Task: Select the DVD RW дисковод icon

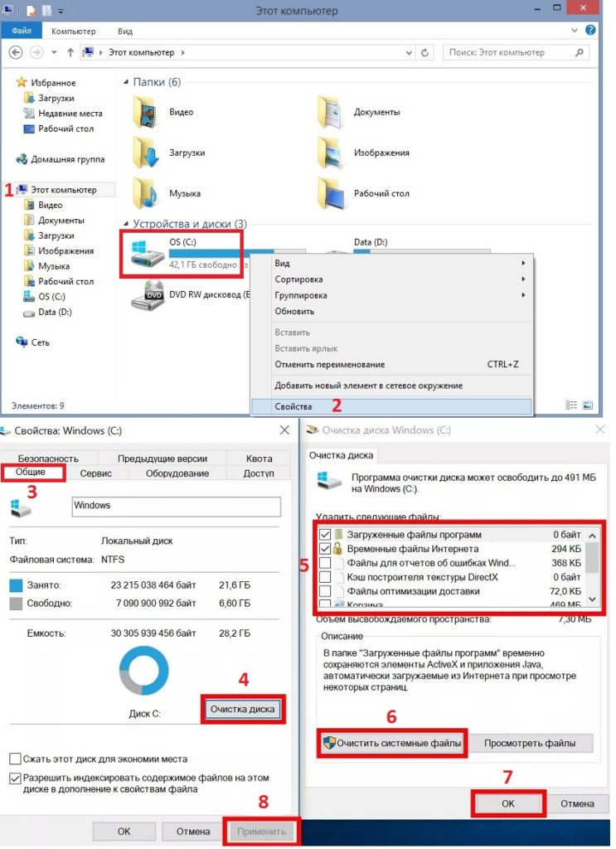Action: 148,294
